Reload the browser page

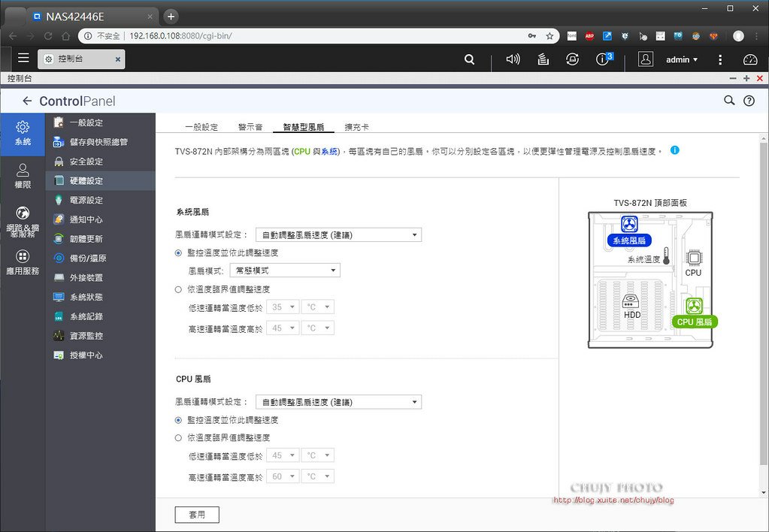(48, 36)
